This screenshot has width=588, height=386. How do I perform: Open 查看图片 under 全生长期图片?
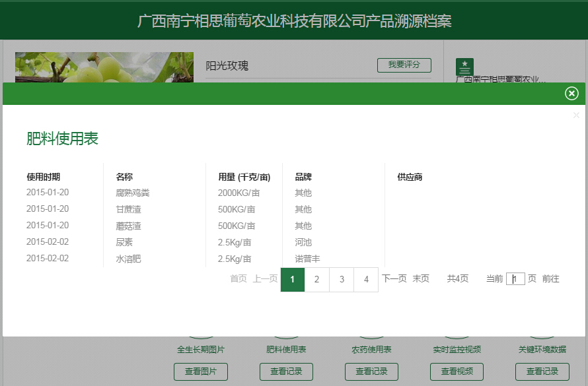tap(201, 371)
